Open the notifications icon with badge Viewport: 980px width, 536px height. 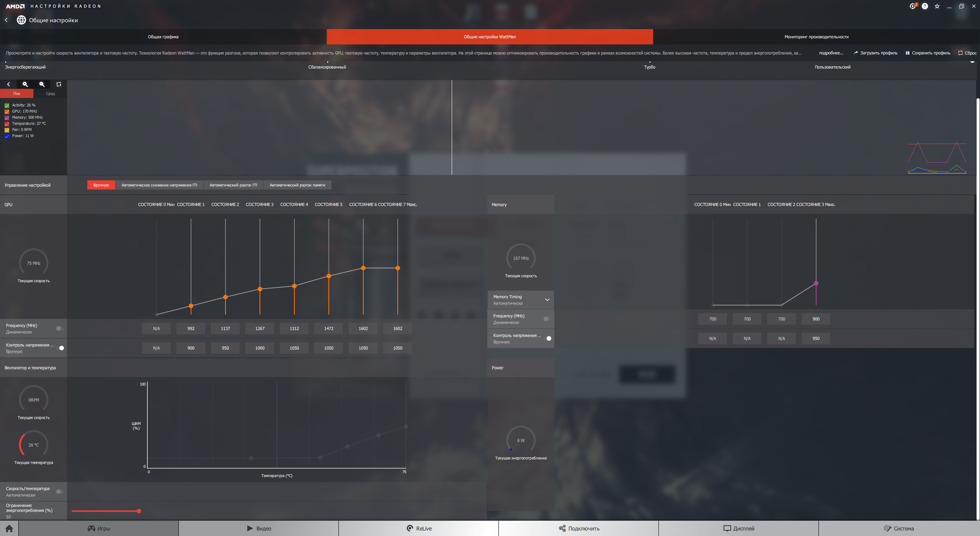click(x=913, y=6)
